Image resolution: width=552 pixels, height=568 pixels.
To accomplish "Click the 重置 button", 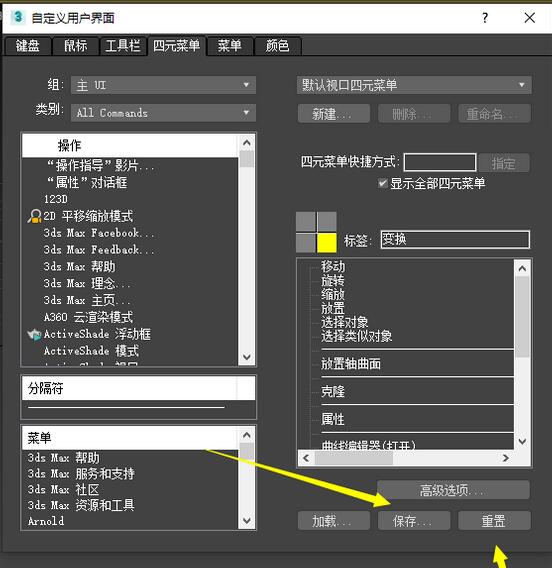I will coord(494,521).
